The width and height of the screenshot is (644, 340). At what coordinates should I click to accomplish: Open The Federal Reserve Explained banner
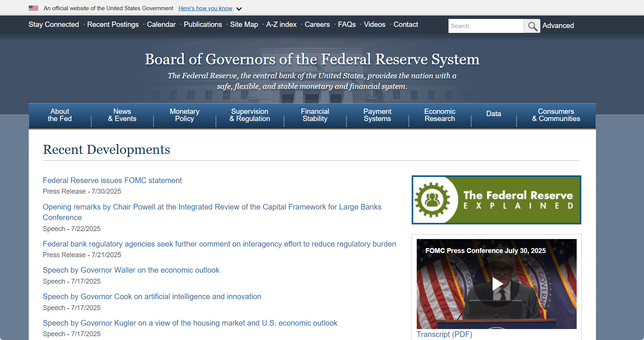coord(497,200)
